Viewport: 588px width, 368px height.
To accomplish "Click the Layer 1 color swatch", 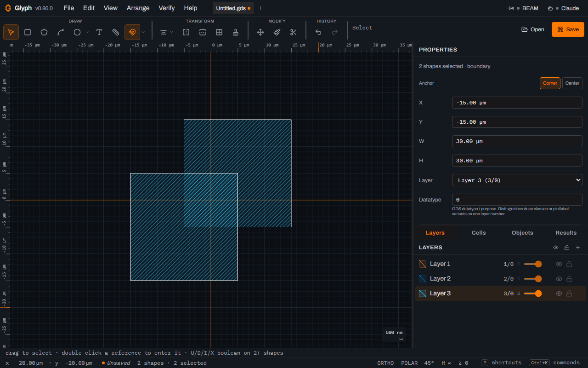I will pos(423,264).
